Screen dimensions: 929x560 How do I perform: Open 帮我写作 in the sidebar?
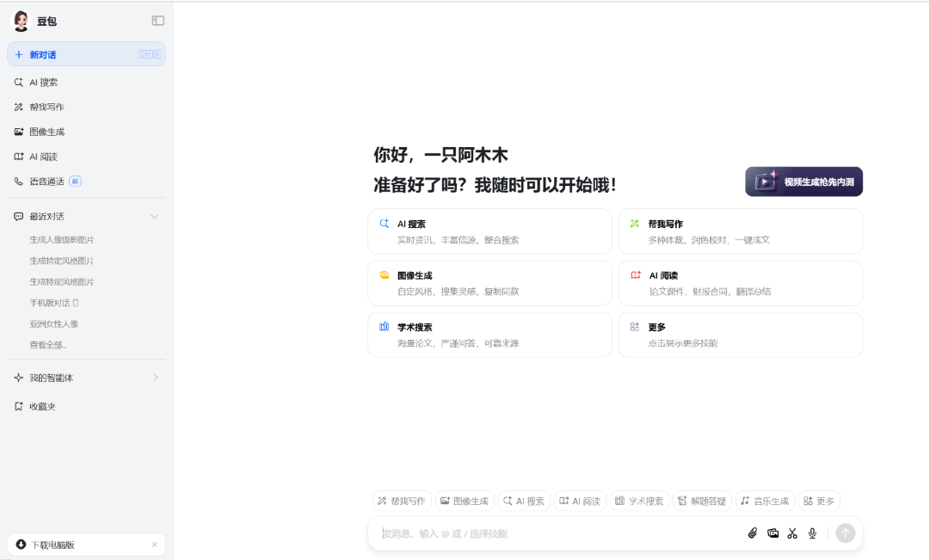click(x=87, y=108)
